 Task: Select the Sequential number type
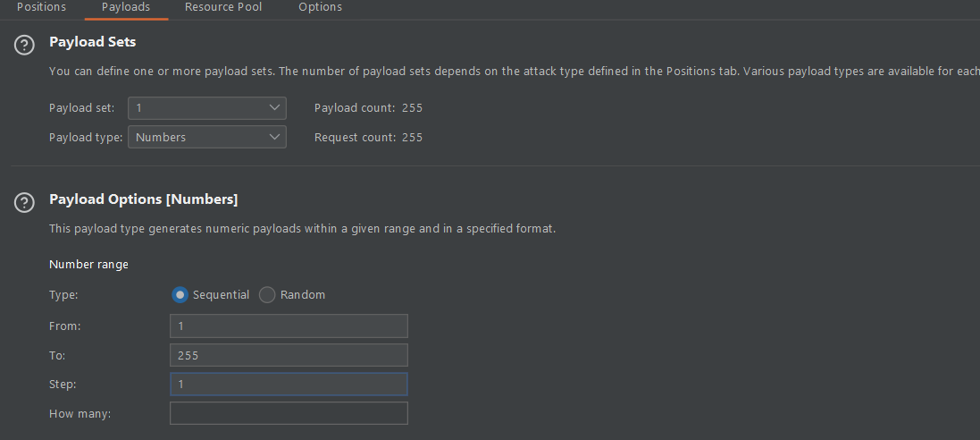(x=180, y=295)
